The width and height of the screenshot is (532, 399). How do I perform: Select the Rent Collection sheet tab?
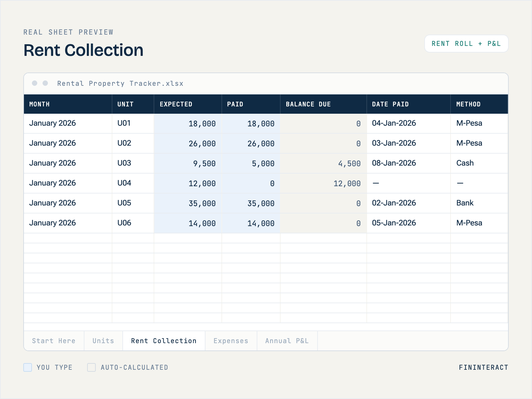pos(164,341)
